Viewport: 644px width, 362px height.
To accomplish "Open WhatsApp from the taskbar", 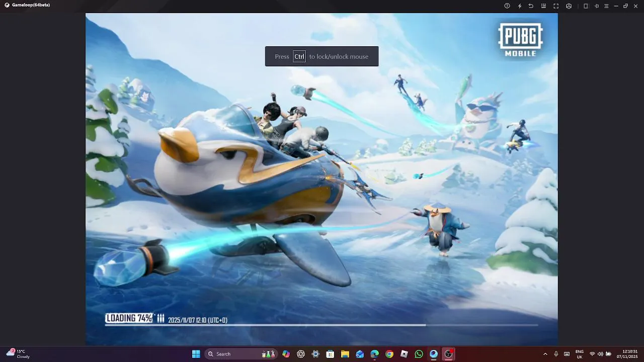I will coord(419,354).
